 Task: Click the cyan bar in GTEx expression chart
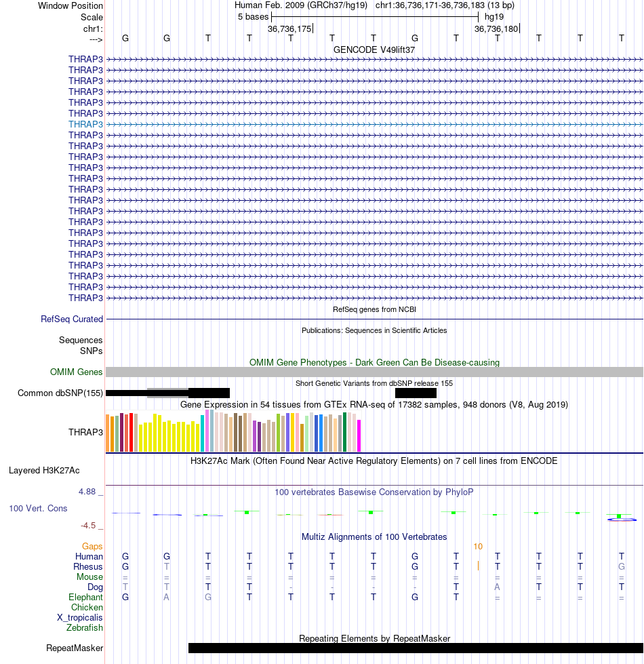(x=202, y=433)
